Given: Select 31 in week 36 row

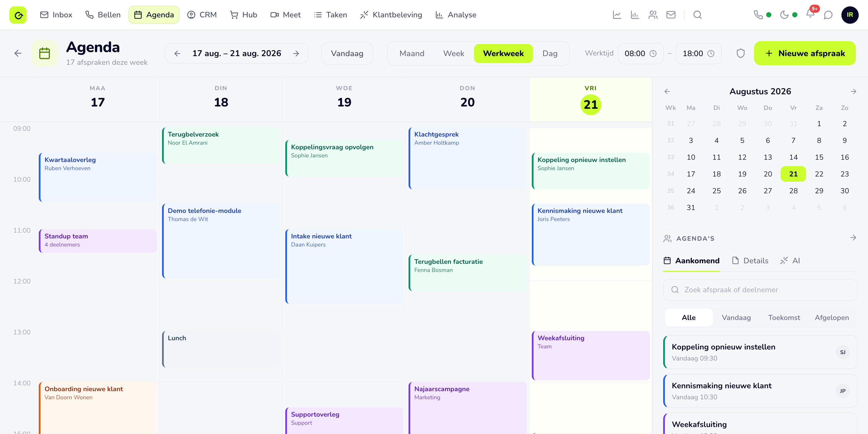Looking at the screenshot, I should tap(691, 207).
